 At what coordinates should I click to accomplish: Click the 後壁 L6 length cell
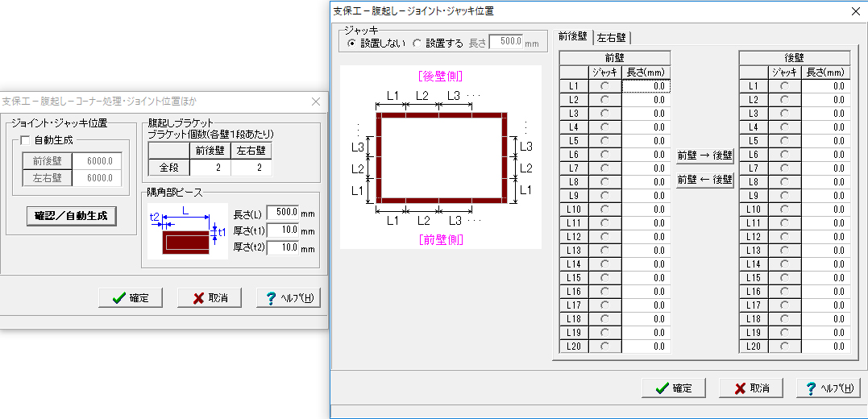[826, 155]
